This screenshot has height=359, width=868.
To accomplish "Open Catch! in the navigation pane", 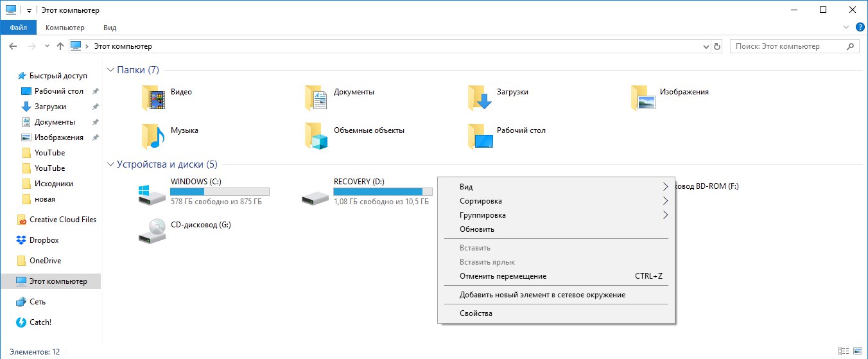I will [x=34, y=322].
